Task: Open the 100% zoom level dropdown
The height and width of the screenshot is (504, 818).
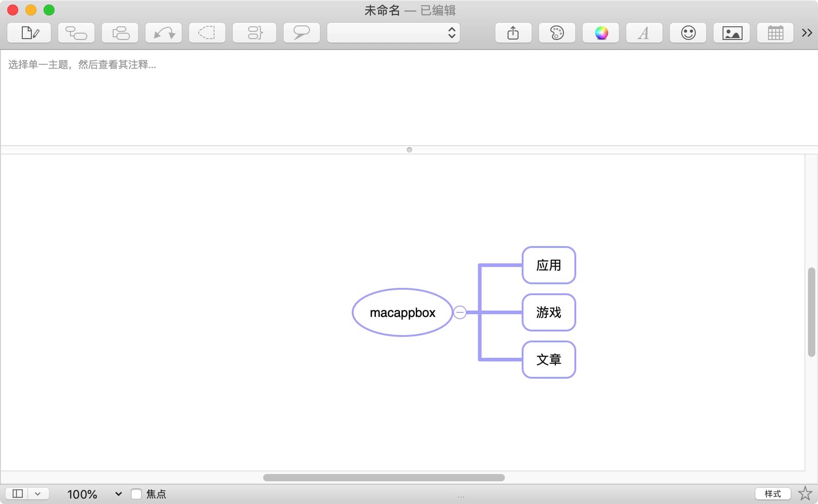Action: 94,494
